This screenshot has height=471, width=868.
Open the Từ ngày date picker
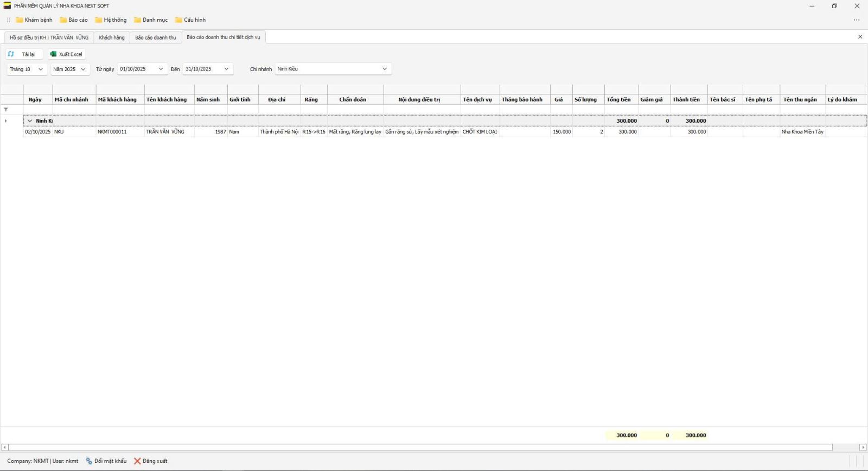click(161, 69)
